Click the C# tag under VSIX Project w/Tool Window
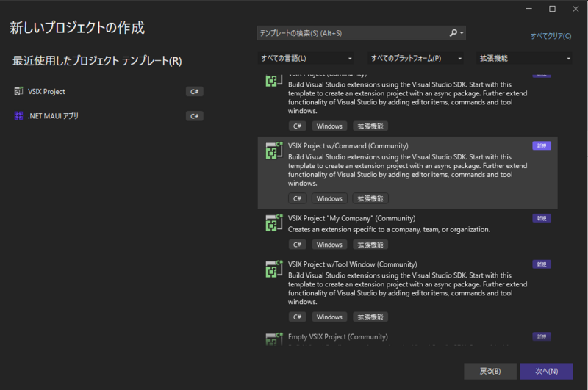This screenshot has width=588, height=390. point(297,317)
